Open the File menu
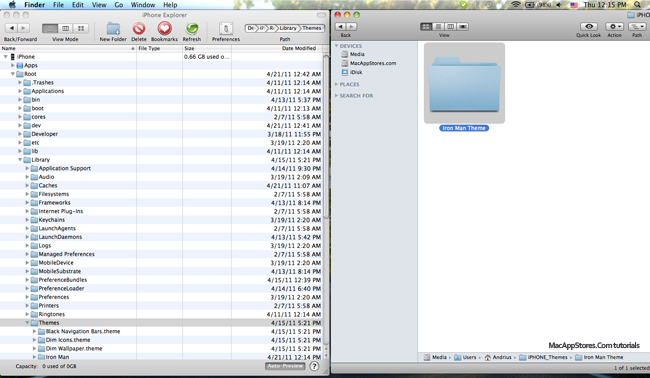Image resolution: width=650 pixels, height=378 pixels. 58,5
